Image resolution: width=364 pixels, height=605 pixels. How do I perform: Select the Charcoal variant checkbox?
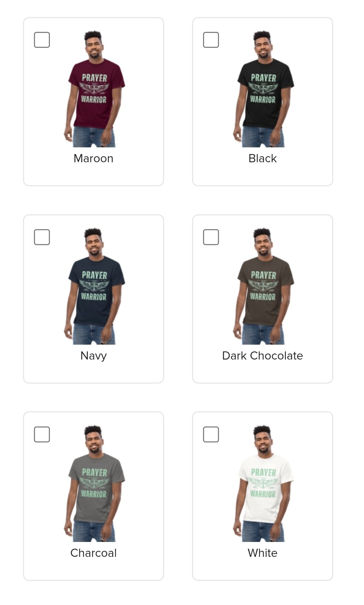(x=42, y=434)
